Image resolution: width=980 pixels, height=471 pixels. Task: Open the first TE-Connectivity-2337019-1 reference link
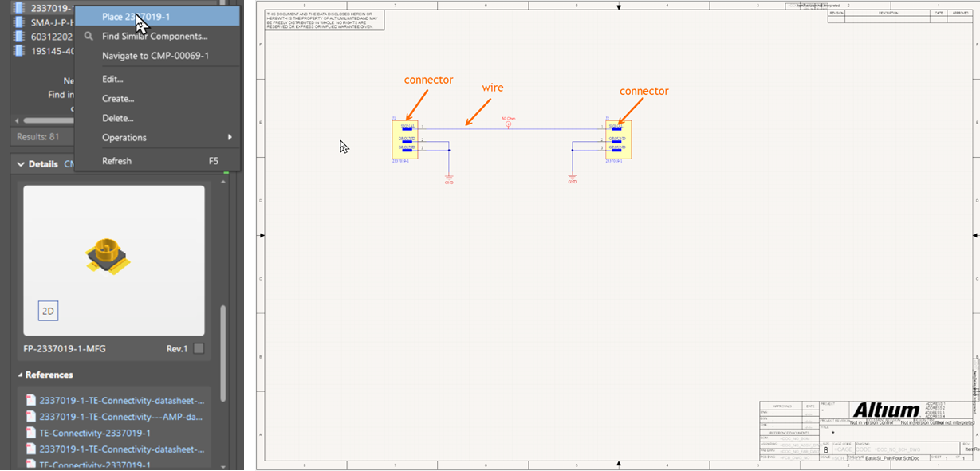[95, 433]
